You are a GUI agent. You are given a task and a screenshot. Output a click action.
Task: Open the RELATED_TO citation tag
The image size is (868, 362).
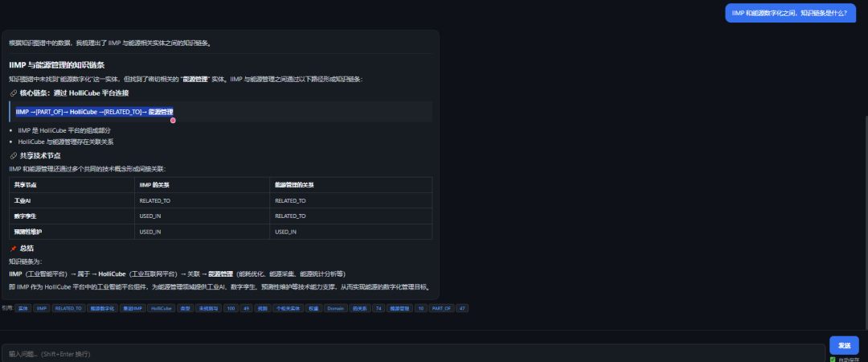point(68,308)
